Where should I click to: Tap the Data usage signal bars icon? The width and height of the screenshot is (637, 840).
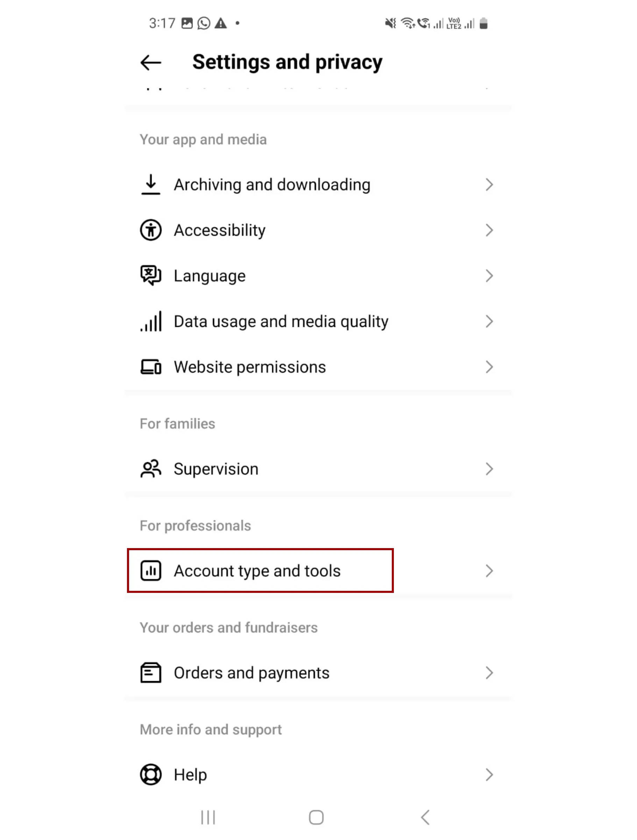tap(151, 322)
